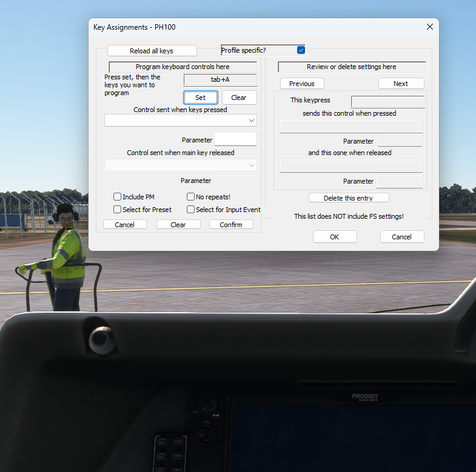
Task: Tick the No repeats! checkbox
Action: click(x=190, y=197)
